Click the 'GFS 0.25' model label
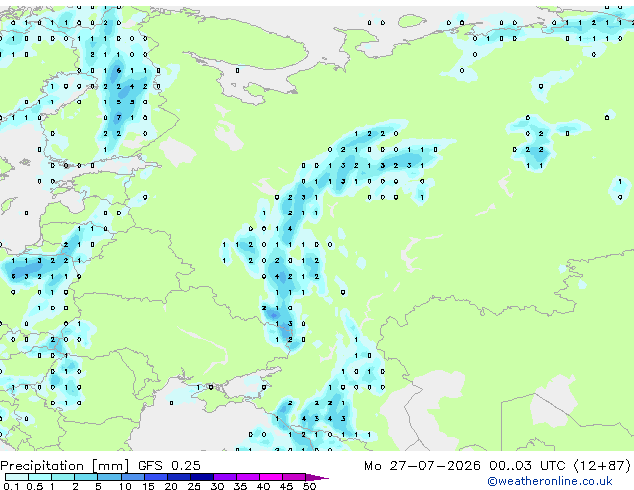The width and height of the screenshot is (634, 490). (169, 466)
